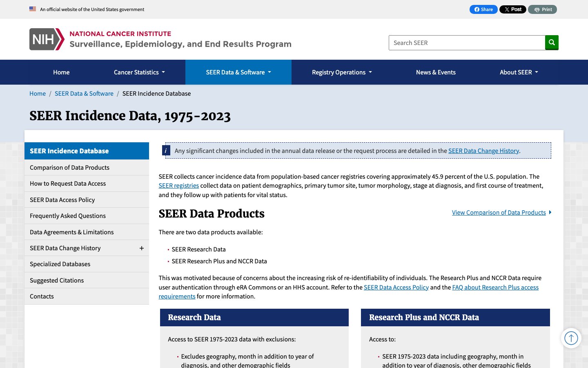Open Suggested Citations sidebar item
The height and width of the screenshot is (368, 588).
coord(87,280)
